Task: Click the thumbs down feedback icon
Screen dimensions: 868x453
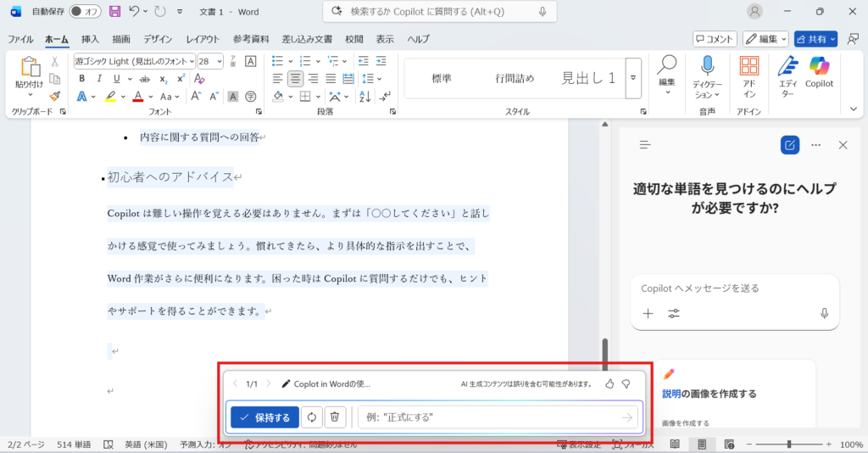Action: (x=626, y=383)
